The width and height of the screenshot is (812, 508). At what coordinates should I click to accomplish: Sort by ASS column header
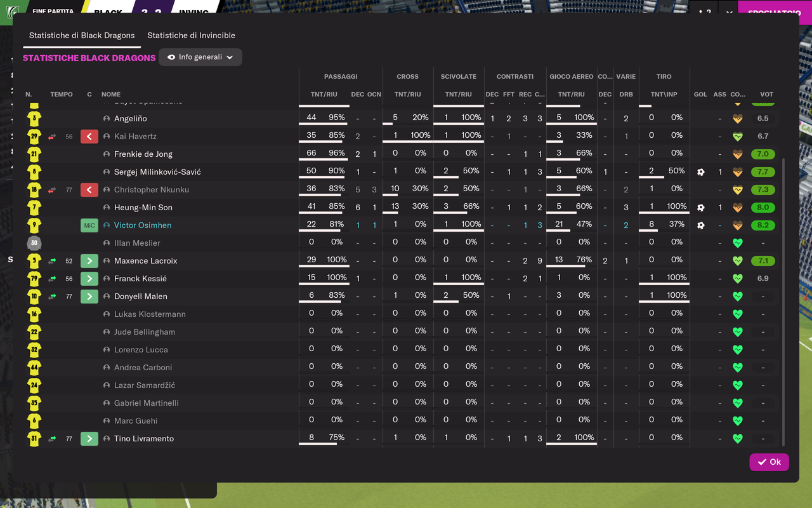(x=719, y=95)
